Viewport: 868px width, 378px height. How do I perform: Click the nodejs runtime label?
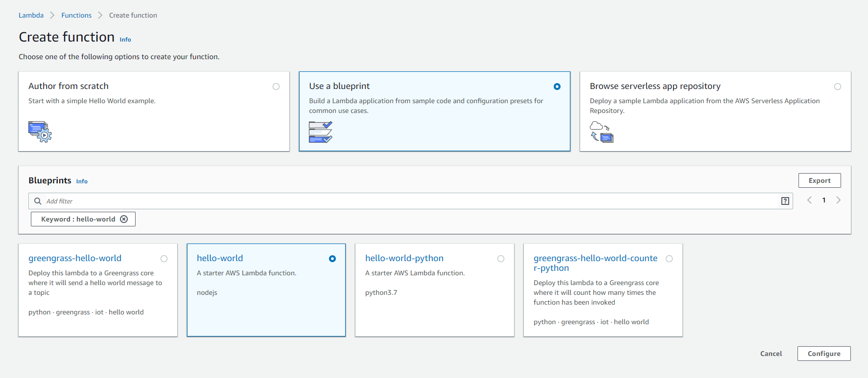click(x=207, y=292)
